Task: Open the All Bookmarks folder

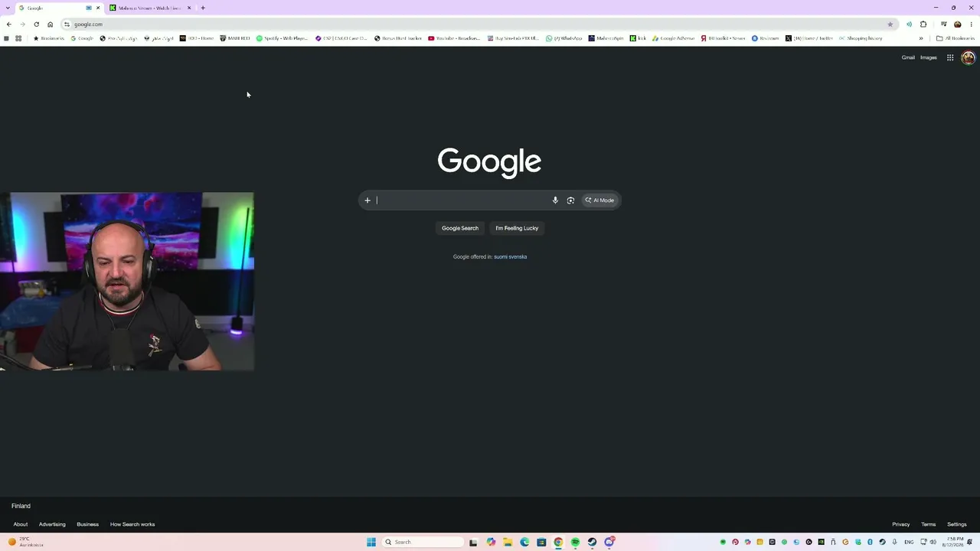Action: point(955,38)
